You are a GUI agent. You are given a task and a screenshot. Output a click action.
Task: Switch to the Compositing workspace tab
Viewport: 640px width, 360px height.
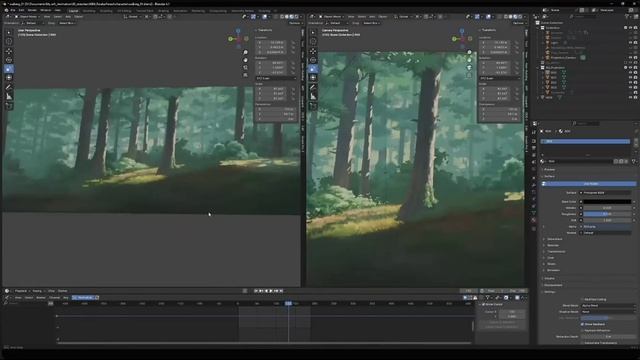(x=218, y=11)
